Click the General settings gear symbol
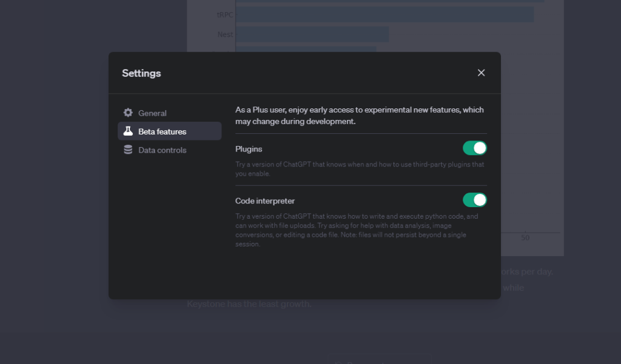 point(129,113)
